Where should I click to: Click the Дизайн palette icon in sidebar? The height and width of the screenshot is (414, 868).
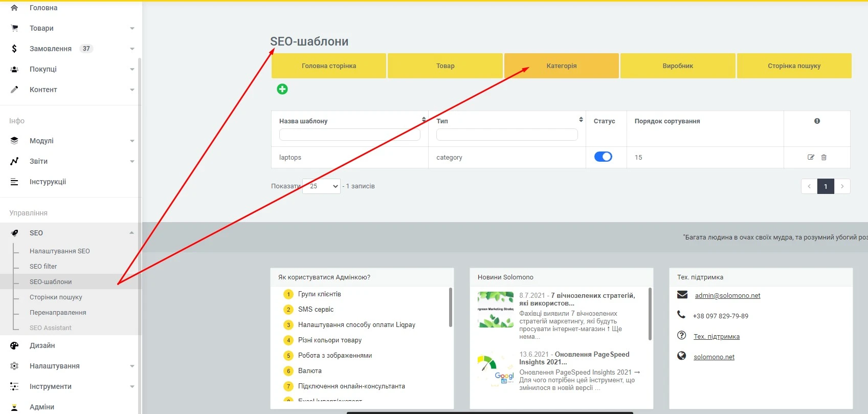pos(14,345)
